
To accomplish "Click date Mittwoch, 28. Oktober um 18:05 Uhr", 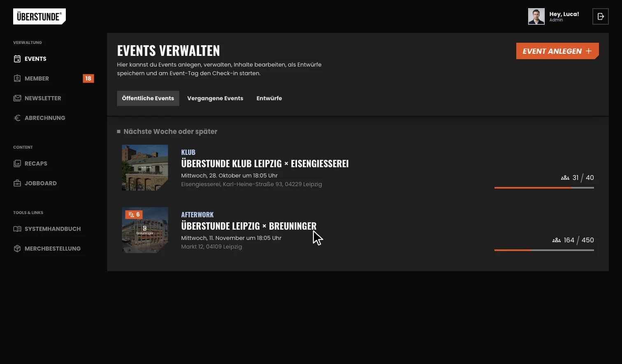I will (x=230, y=175).
